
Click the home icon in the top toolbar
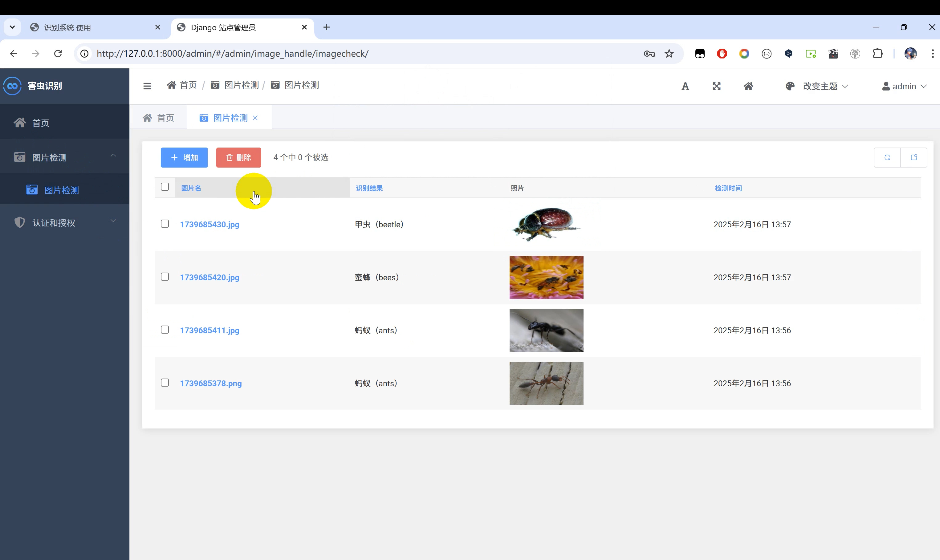(749, 86)
